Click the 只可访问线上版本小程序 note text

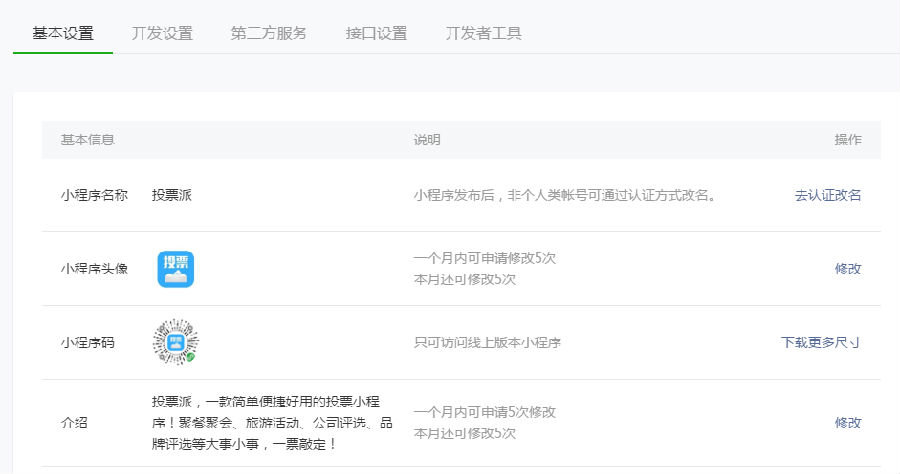click(x=487, y=342)
